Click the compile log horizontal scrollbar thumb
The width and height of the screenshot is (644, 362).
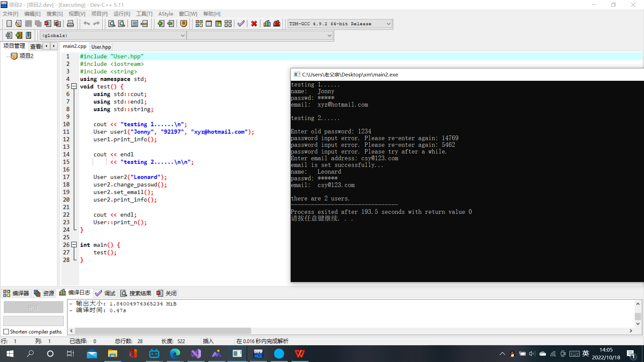pos(163,331)
